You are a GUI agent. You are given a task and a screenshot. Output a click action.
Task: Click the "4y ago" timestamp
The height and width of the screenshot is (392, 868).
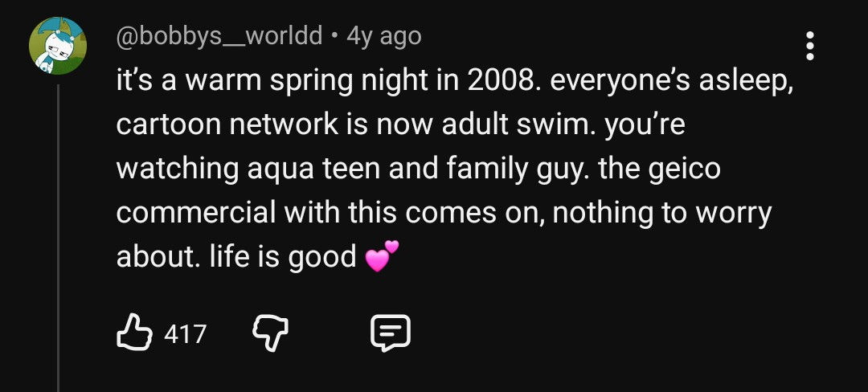[383, 36]
